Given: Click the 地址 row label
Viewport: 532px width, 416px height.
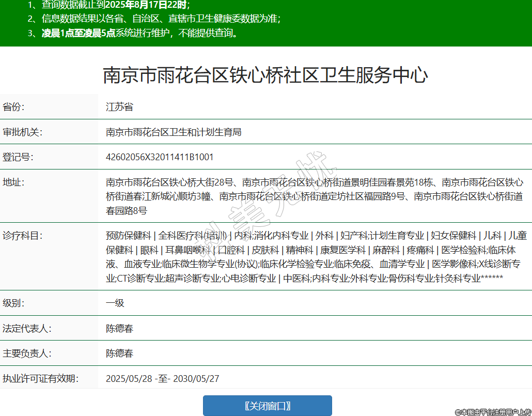Looking at the screenshot, I should coord(14,182).
